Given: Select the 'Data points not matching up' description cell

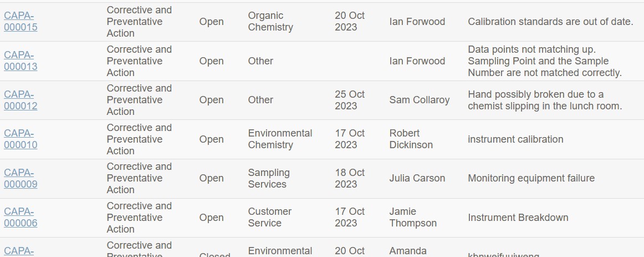Looking at the screenshot, I should click(545, 61).
